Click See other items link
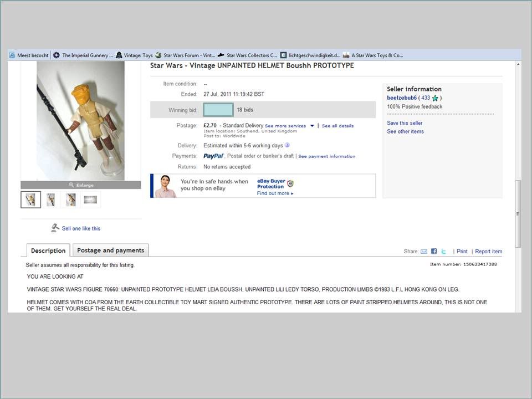Viewport: 532px width, 399px height. click(406, 131)
